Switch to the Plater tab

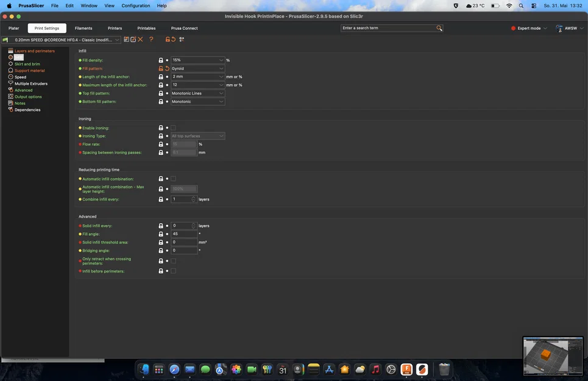(14, 28)
